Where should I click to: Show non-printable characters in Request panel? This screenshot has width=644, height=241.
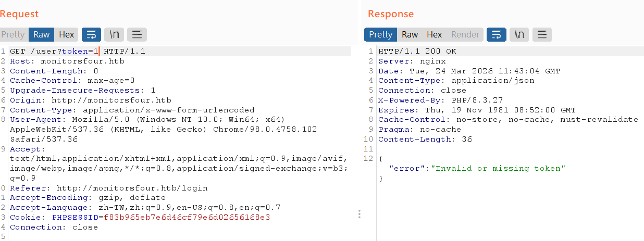pyautogui.click(x=114, y=35)
